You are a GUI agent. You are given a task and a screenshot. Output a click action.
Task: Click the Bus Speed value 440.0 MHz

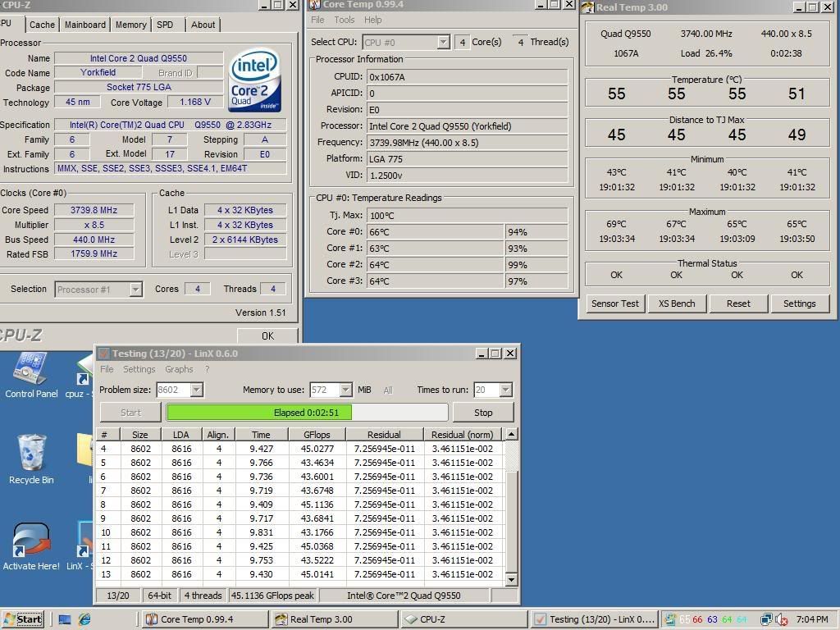pyautogui.click(x=94, y=240)
